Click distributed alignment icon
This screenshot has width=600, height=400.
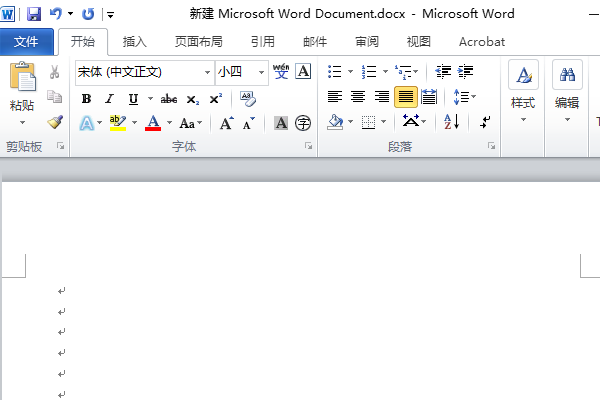coord(429,97)
